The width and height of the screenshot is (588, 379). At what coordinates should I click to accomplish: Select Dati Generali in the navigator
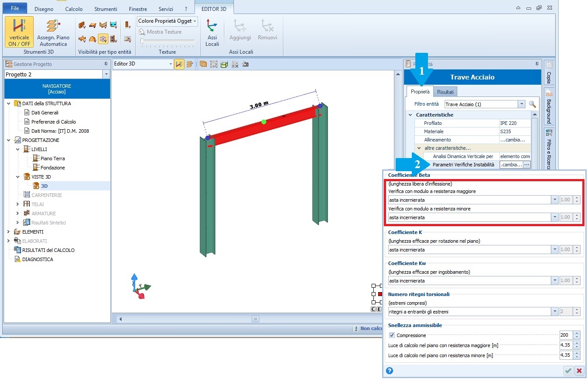pos(45,113)
